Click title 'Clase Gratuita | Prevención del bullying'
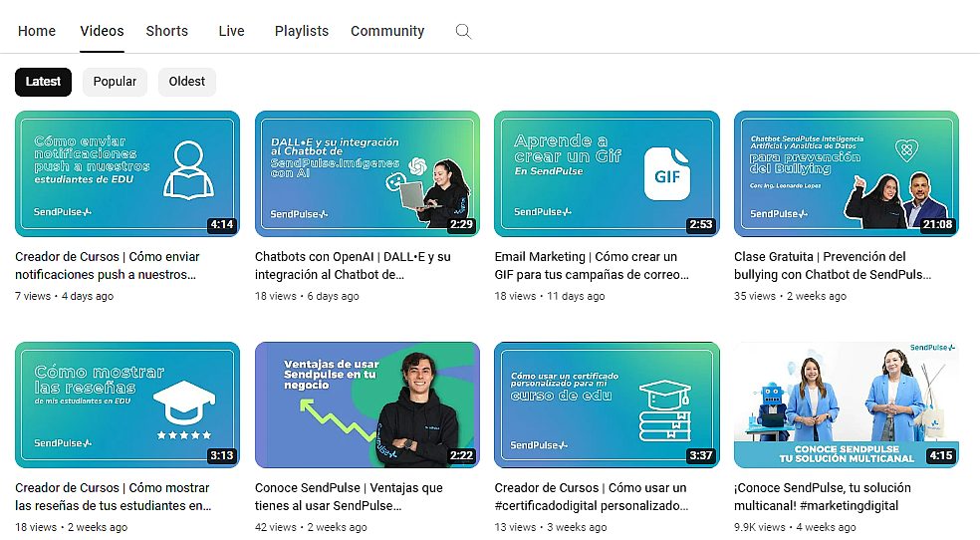The width and height of the screenshot is (980, 540). (x=833, y=266)
